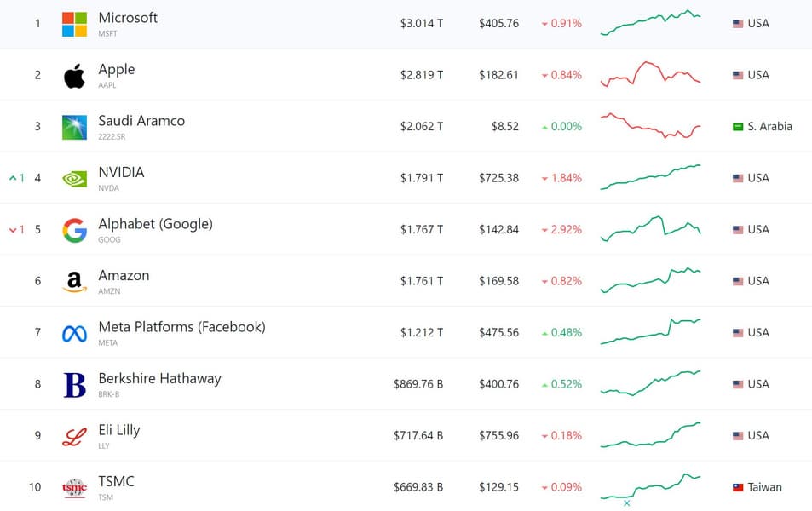Open the Microsoft company link

128,18
